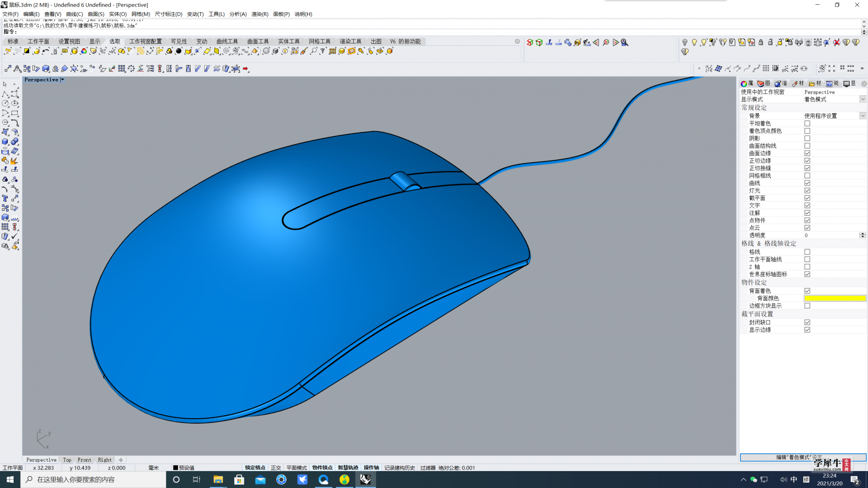This screenshot has height=488, width=868.
Task: Open the 文件(F) menu
Action: click(x=10, y=14)
